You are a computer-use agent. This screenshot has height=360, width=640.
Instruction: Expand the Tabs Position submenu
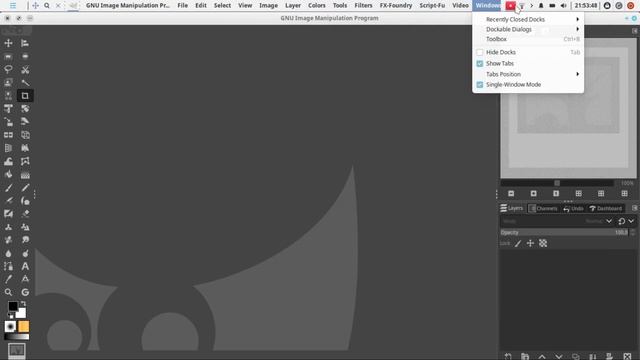[528, 74]
